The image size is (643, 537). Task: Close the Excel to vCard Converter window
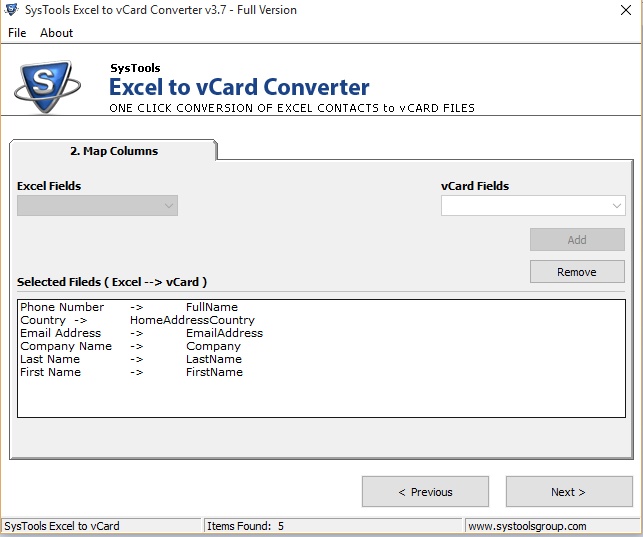click(626, 10)
